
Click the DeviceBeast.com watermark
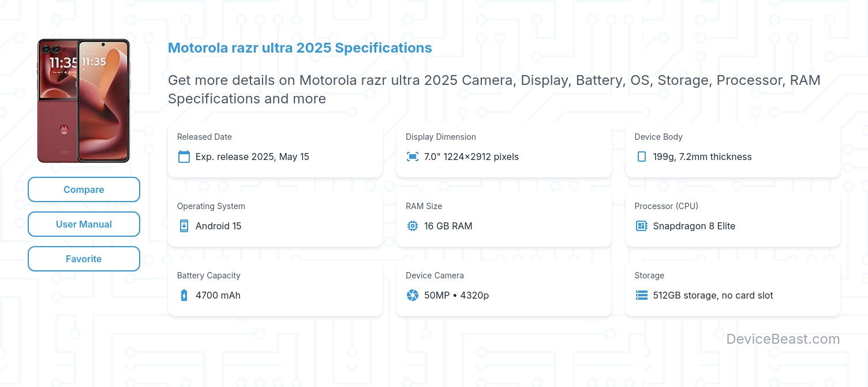click(x=783, y=339)
